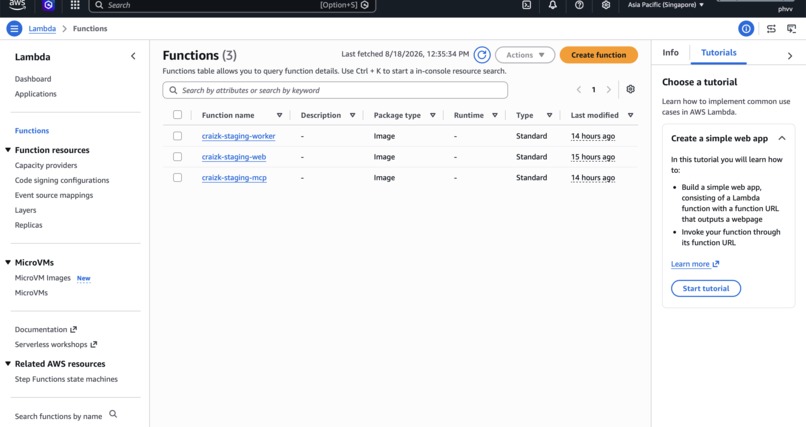Collapse the Lambda side navigation
The width and height of the screenshot is (806, 427).
(133, 57)
